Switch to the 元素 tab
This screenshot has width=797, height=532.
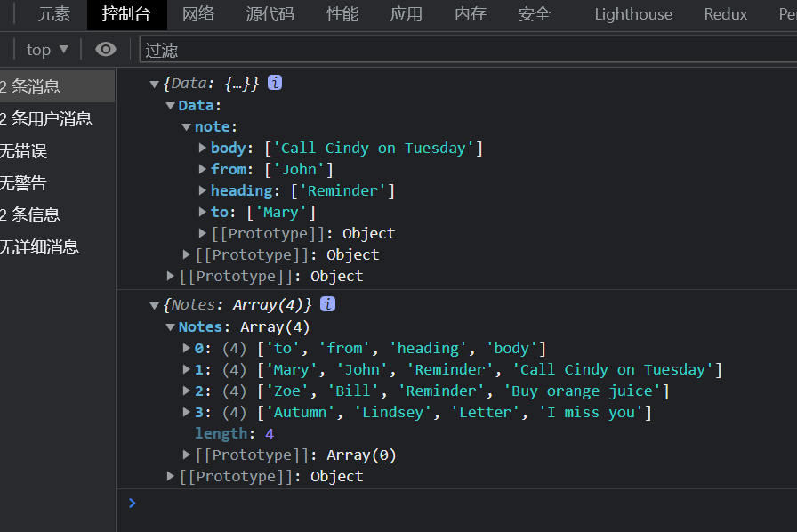click(x=53, y=14)
